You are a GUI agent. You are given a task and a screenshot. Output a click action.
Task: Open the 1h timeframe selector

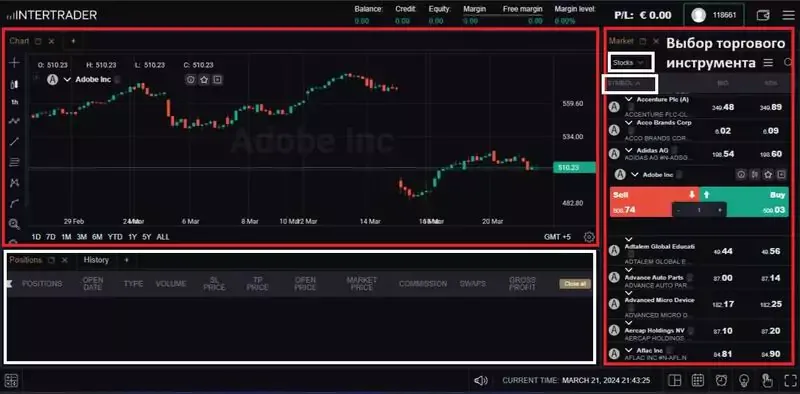pyautogui.click(x=15, y=103)
